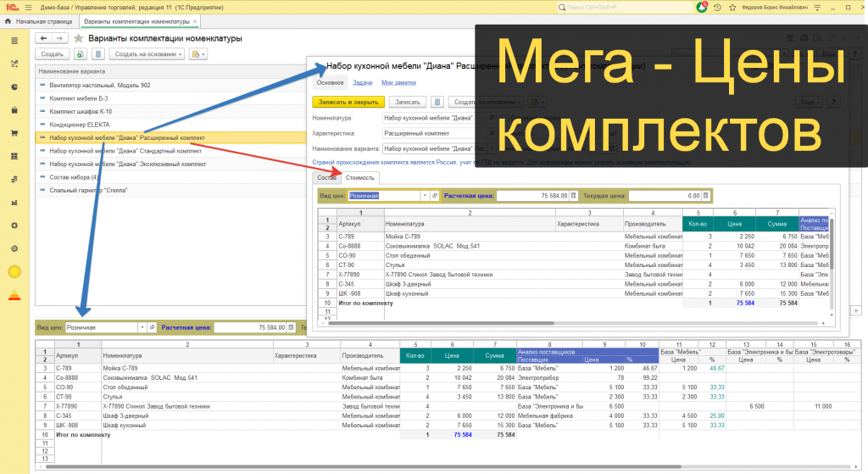The image size is (868, 474).
Task: Click the Записать button
Action: pos(408,102)
